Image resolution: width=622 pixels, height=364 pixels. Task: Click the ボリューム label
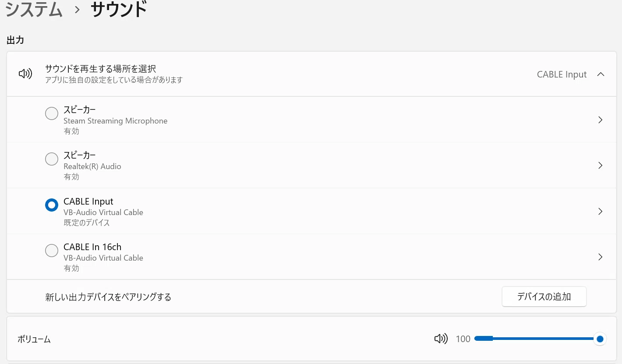click(34, 339)
